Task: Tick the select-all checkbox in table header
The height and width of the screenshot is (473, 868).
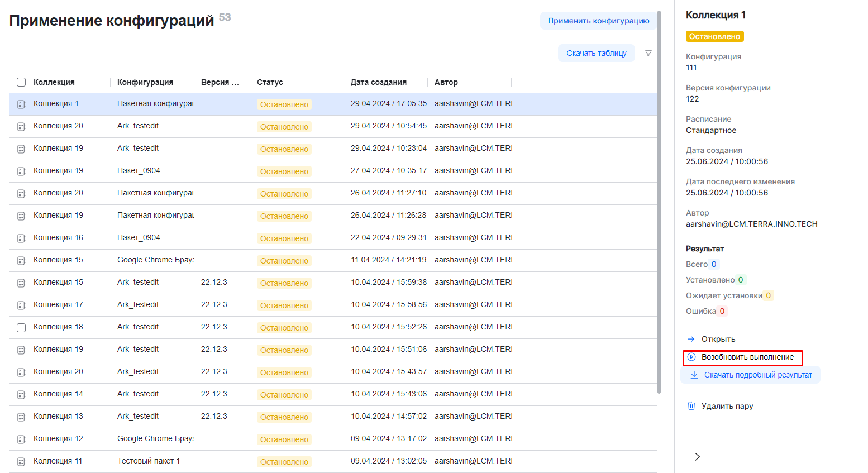Action: [21, 82]
